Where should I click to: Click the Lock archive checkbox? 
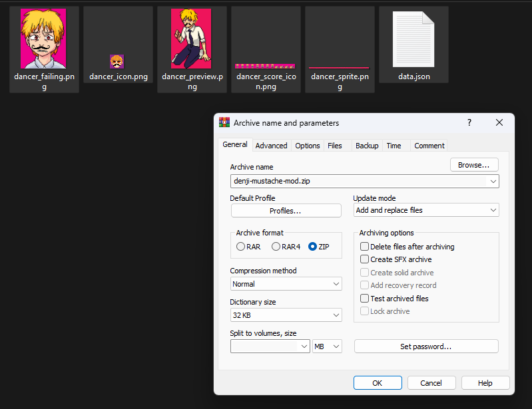tap(364, 311)
